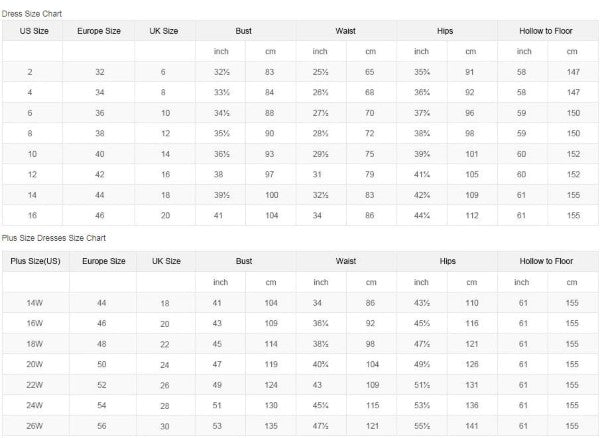Click 'Europe Size' header in the top table
Viewport: 600px width, 438px height.
[x=100, y=31]
